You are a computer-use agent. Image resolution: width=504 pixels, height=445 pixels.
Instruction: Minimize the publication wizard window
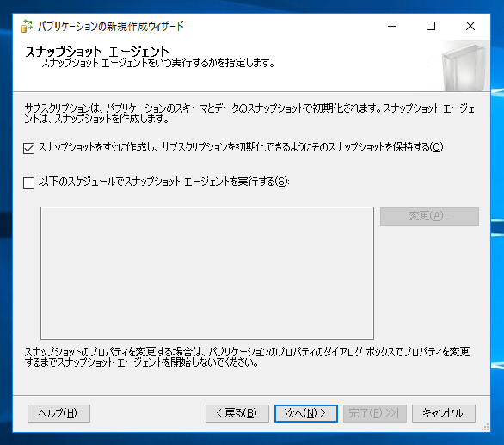coord(392,26)
